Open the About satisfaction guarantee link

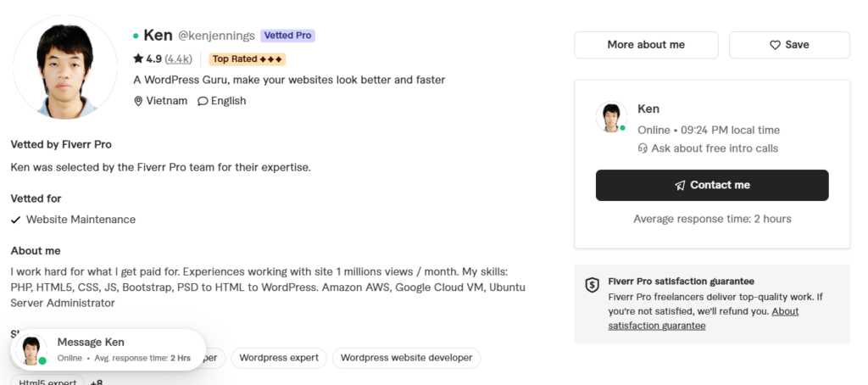(703, 319)
